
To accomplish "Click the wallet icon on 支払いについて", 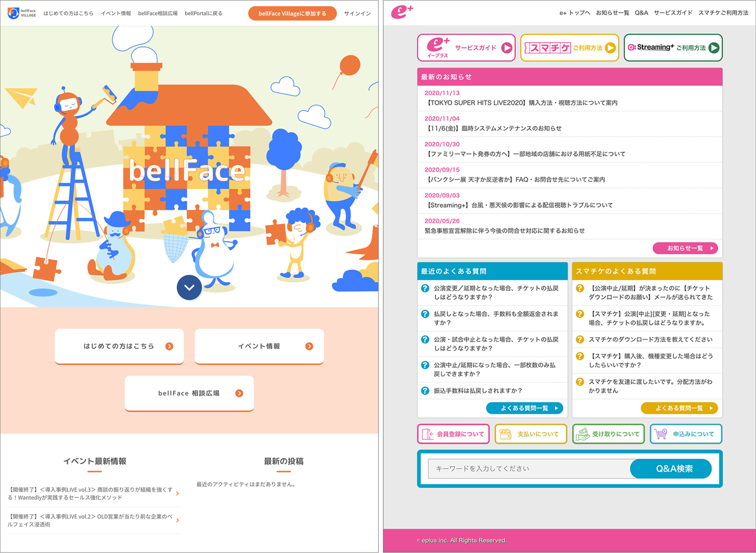I will [505, 434].
